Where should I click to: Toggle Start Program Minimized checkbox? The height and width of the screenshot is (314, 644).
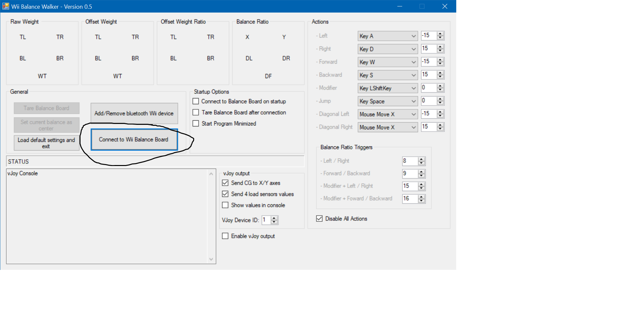[x=196, y=124]
